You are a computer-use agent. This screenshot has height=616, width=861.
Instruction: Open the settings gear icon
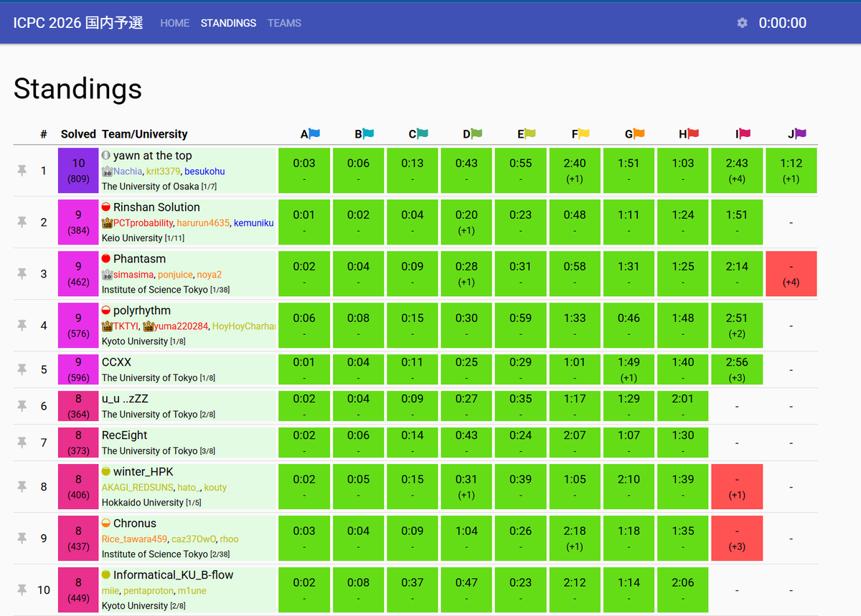point(742,23)
